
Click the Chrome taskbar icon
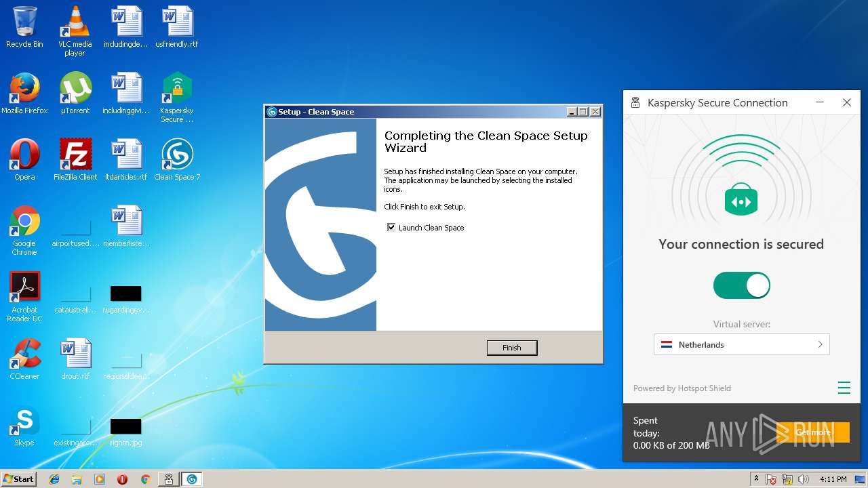145,479
